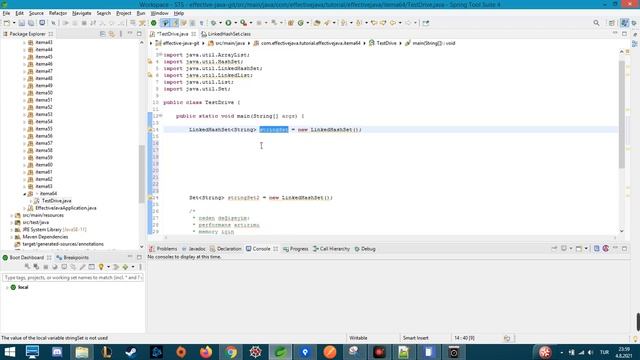
Task: Switch to the Declaration tab
Action: point(226,249)
